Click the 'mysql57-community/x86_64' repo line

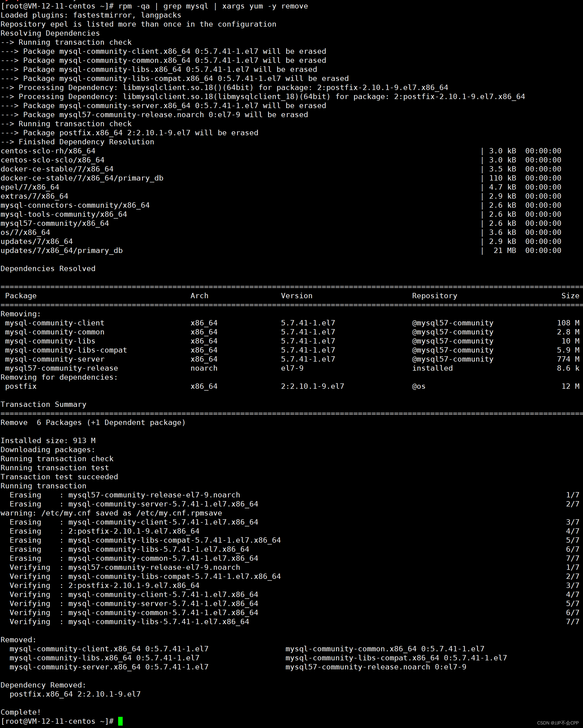pyautogui.click(x=281, y=223)
